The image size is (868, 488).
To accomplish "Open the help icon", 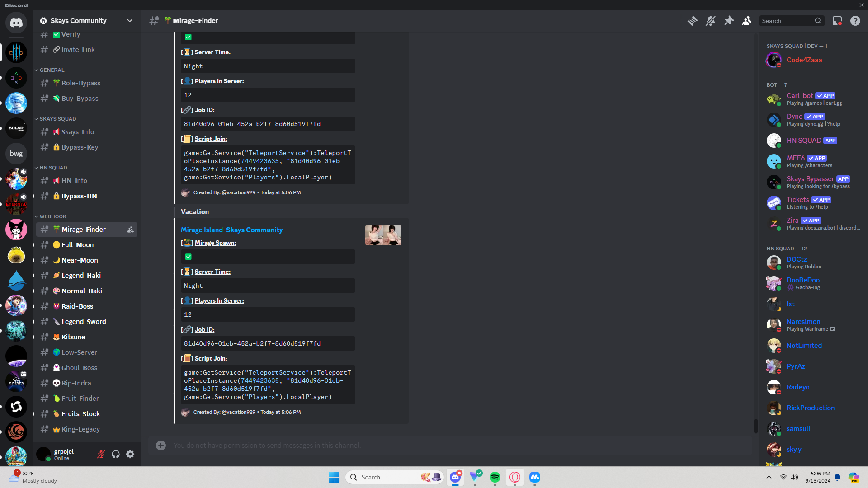I will tap(855, 21).
